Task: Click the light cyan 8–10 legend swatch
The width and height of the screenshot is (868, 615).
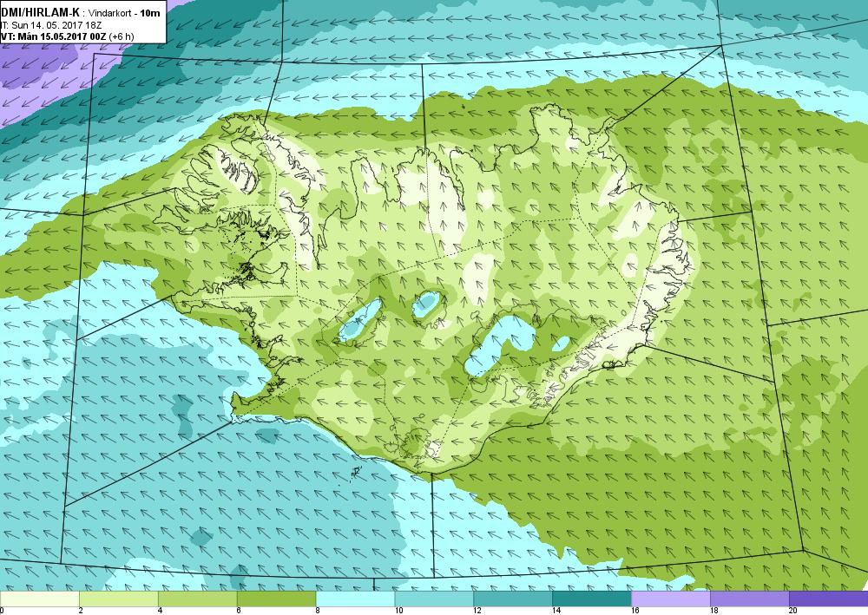Action: point(355,599)
